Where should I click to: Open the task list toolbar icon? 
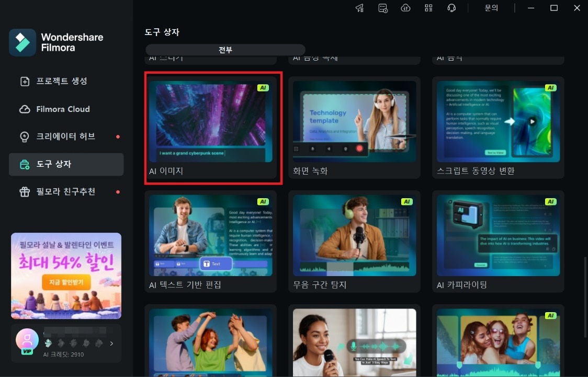tap(382, 8)
